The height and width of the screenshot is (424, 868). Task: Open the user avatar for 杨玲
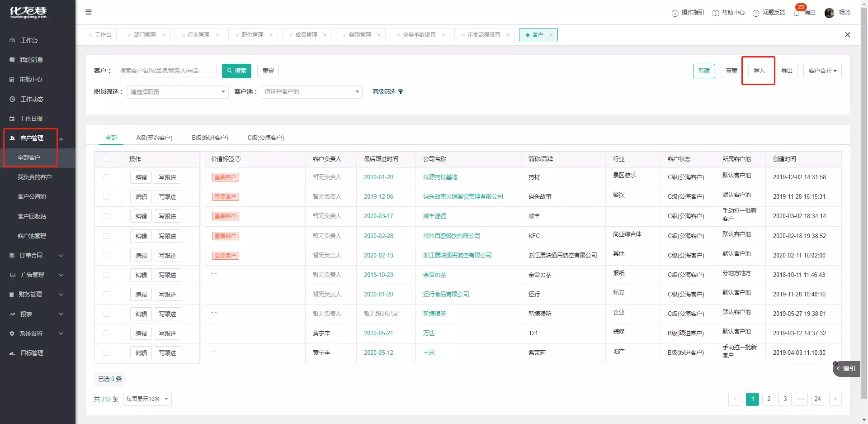tap(829, 13)
